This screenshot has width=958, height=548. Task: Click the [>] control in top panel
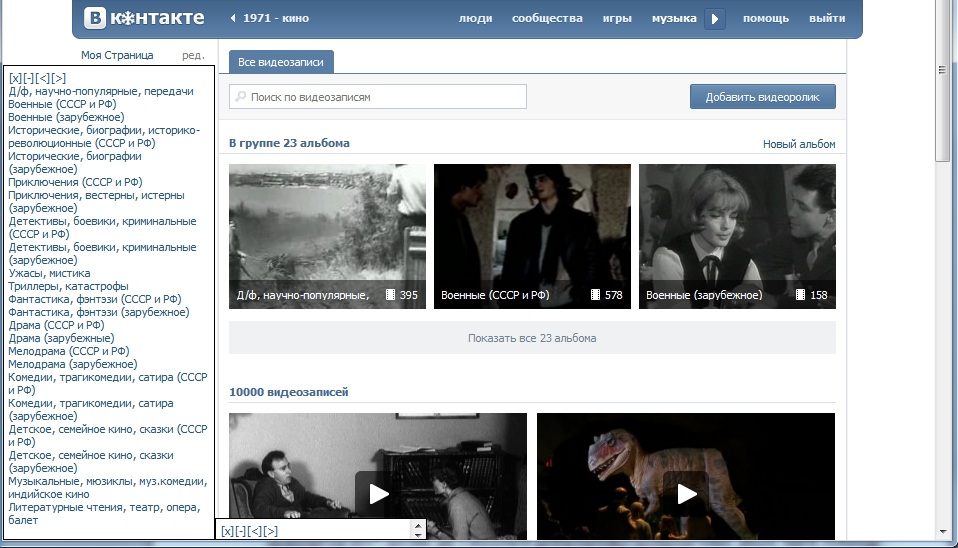pyautogui.click(x=59, y=78)
